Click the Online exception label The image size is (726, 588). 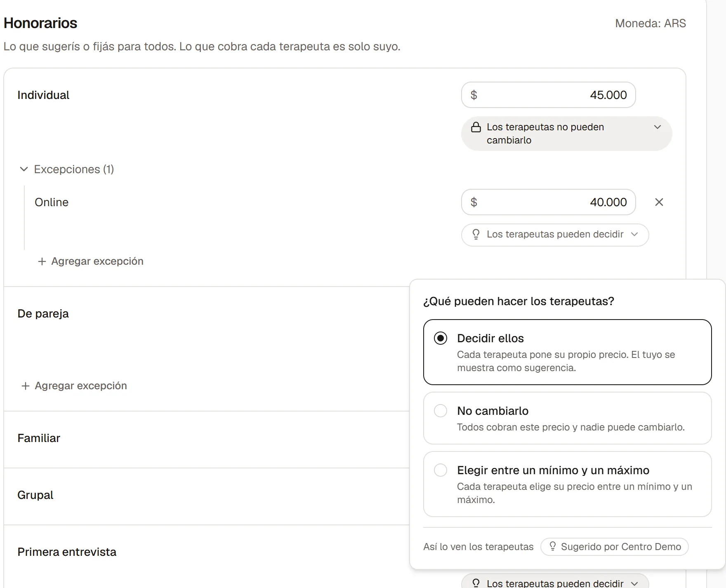(x=52, y=202)
